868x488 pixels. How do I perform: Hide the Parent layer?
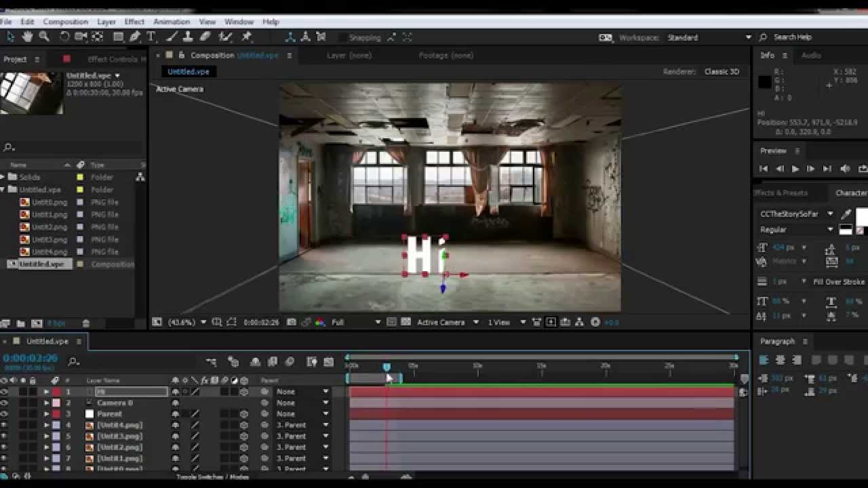pyautogui.click(x=5, y=413)
